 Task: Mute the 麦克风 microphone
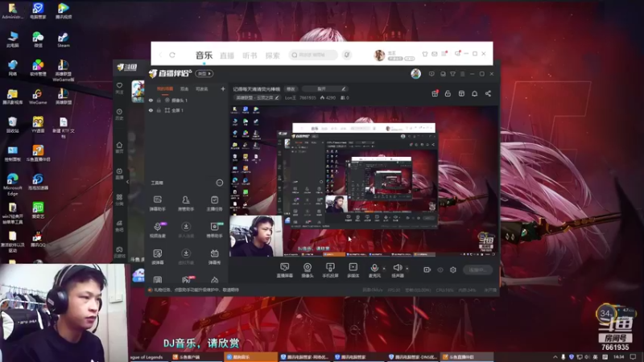coord(374,270)
